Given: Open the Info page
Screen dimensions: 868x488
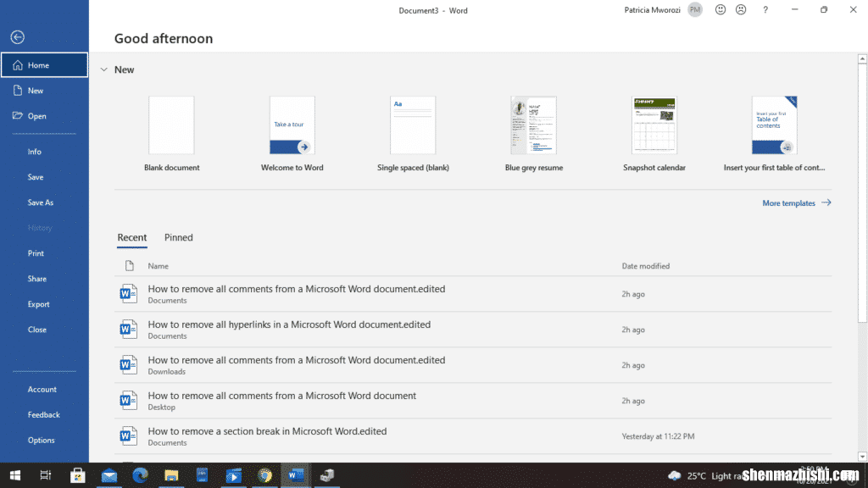Looking at the screenshot, I should click(x=34, y=152).
